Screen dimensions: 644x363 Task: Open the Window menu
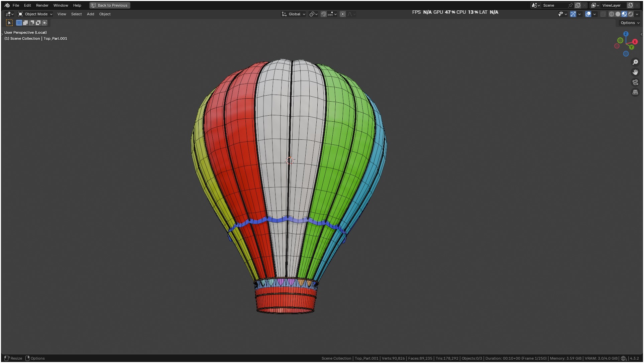tap(61, 5)
